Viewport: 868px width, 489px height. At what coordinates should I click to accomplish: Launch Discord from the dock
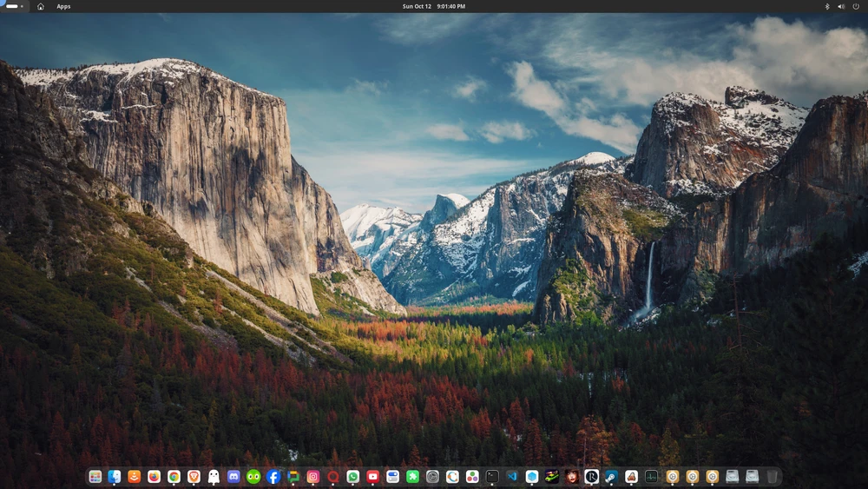pos(233,477)
